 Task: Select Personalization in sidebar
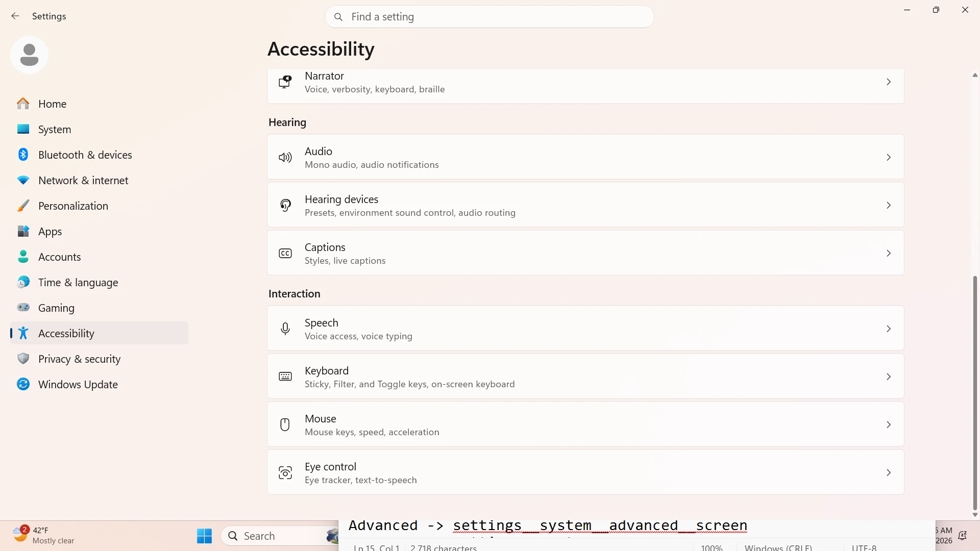click(99, 206)
